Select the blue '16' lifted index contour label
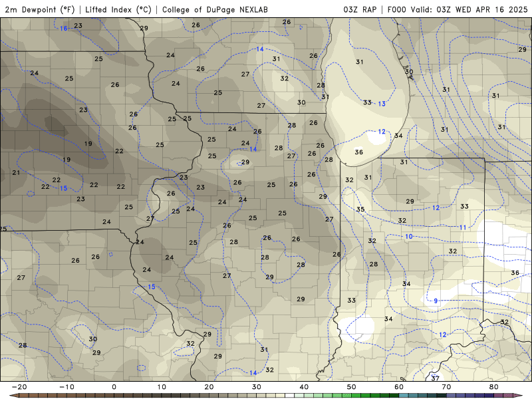Viewport: 532px width, 399px height. tap(64, 29)
